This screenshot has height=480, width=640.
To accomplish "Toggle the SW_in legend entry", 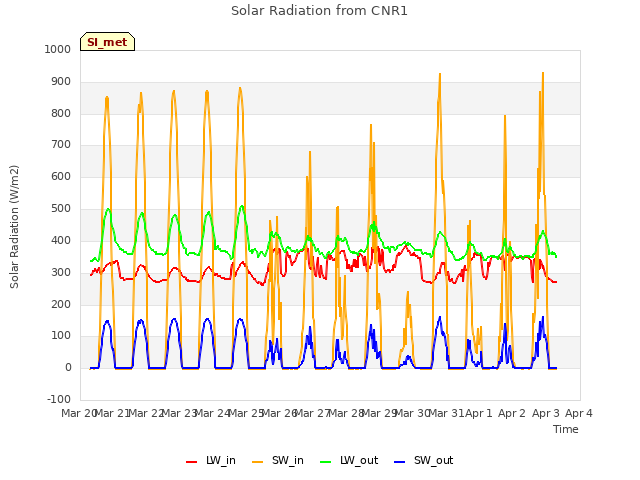I will pyautogui.click(x=278, y=460).
